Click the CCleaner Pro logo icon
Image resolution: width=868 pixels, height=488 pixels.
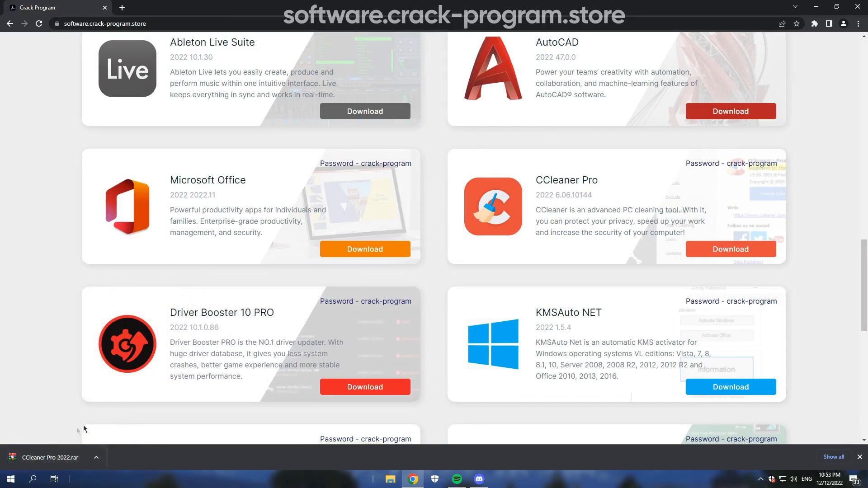(x=493, y=206)
